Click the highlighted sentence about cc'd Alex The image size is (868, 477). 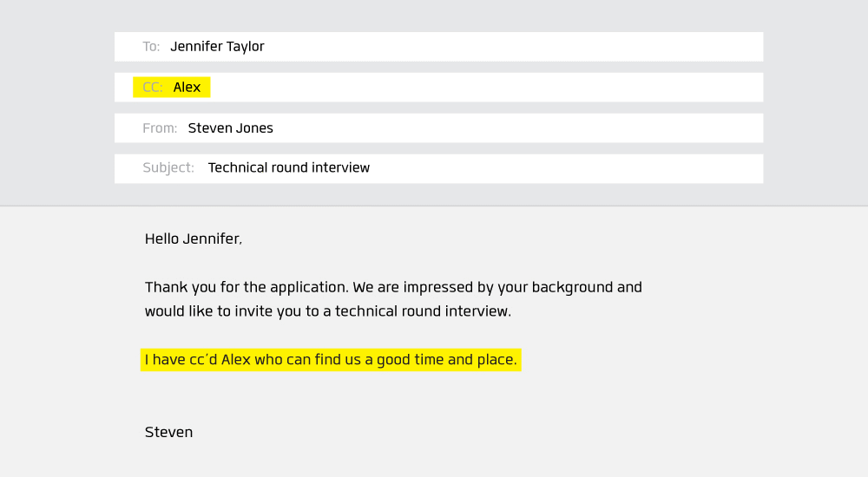tap(331, 360)
